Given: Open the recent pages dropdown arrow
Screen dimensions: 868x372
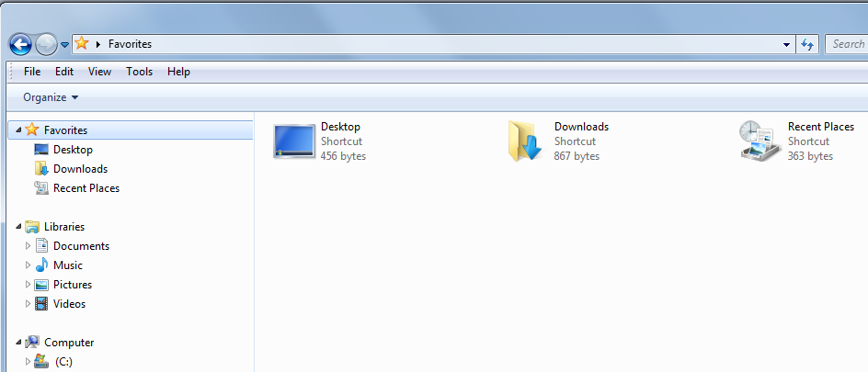Looking at the screenshot, I should (x=64, y=44).
